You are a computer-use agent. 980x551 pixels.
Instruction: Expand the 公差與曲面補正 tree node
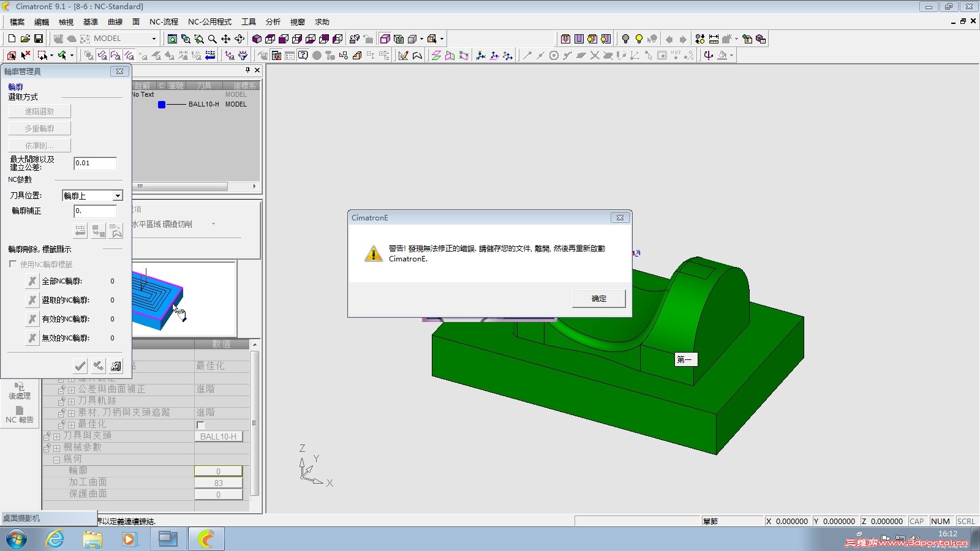71,390
